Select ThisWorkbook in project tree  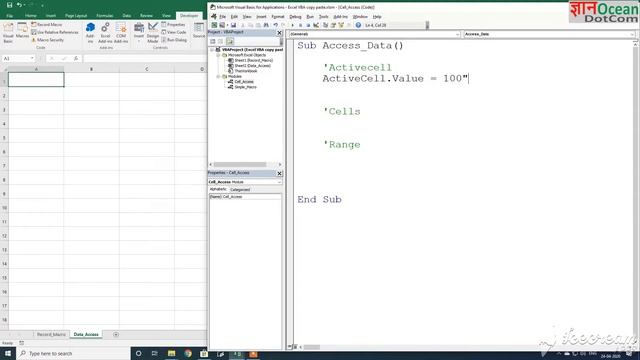point(243,71)
